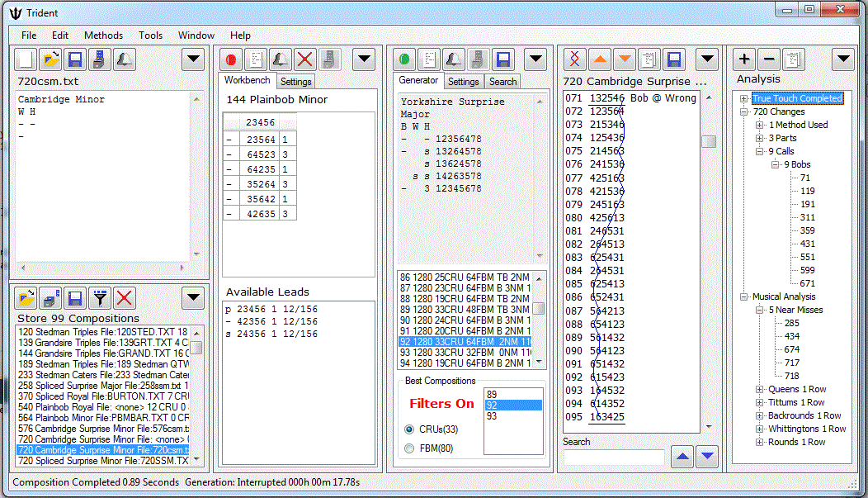868x498 pixels.
Task: Open the Window menu
Action: coord(196,36)
